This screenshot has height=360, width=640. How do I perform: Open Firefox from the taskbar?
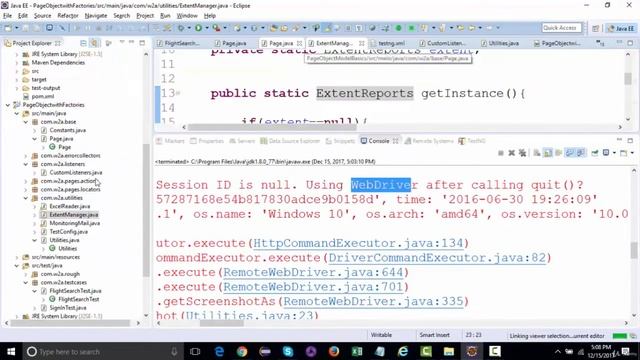tap(334, 351)
